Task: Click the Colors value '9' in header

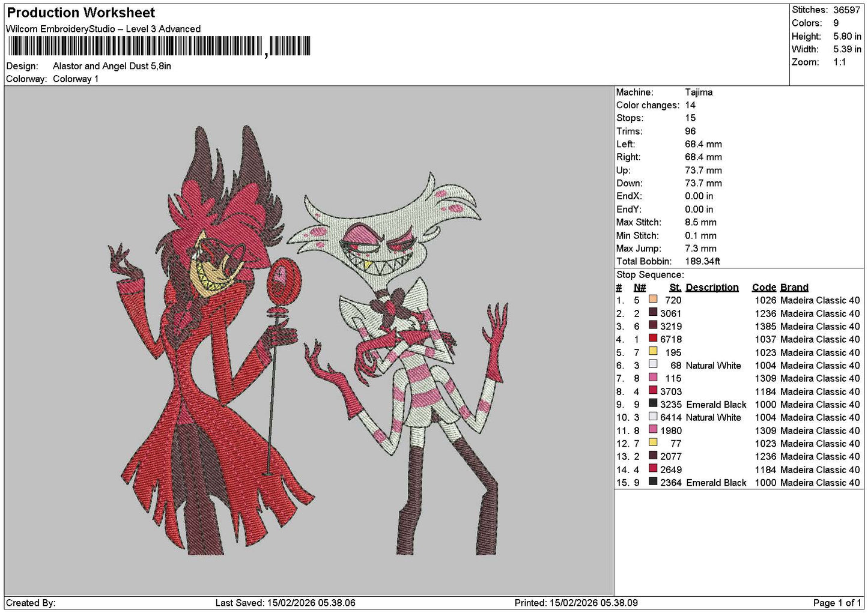Action: (x=836, y=23)
